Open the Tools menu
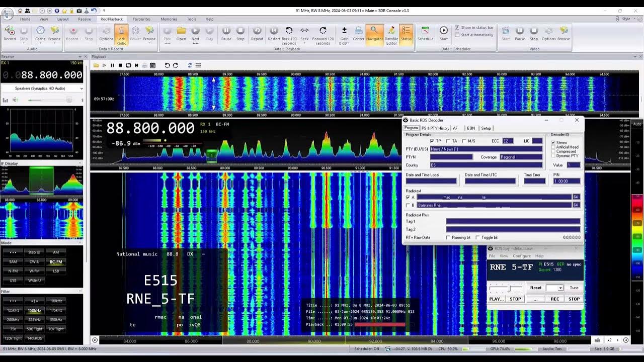The image size is (644, 362). [191, 19]
